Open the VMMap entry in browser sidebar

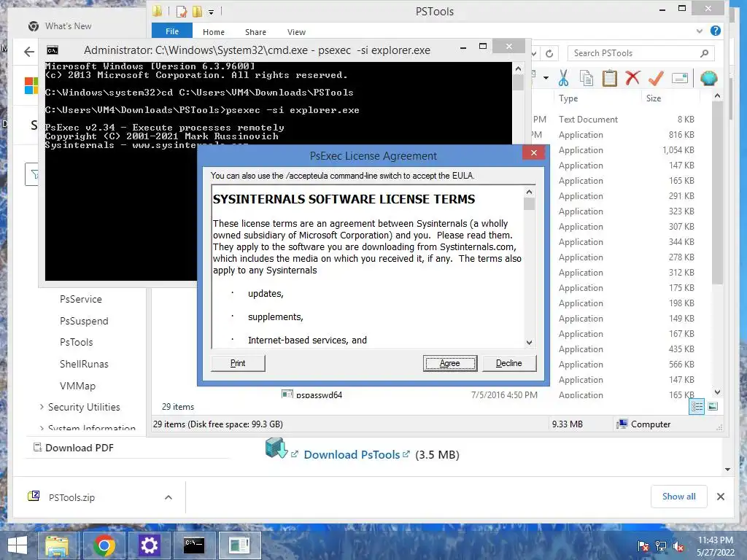77,386
